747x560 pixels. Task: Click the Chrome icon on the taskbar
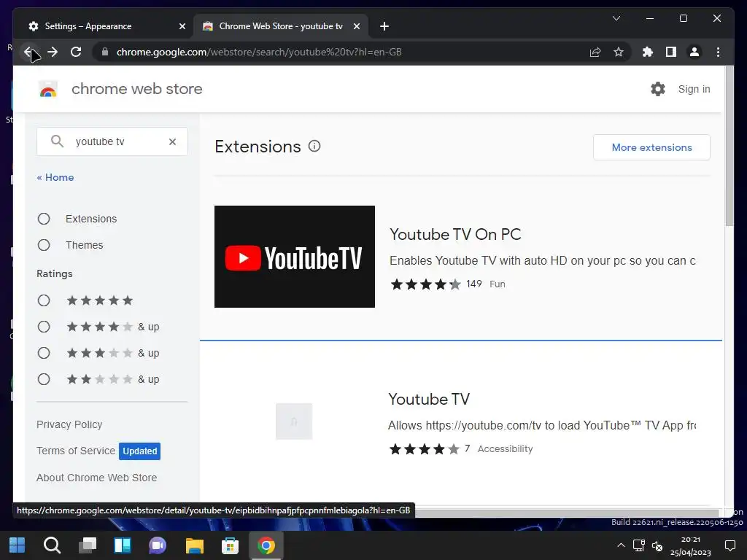click(266, 545)
